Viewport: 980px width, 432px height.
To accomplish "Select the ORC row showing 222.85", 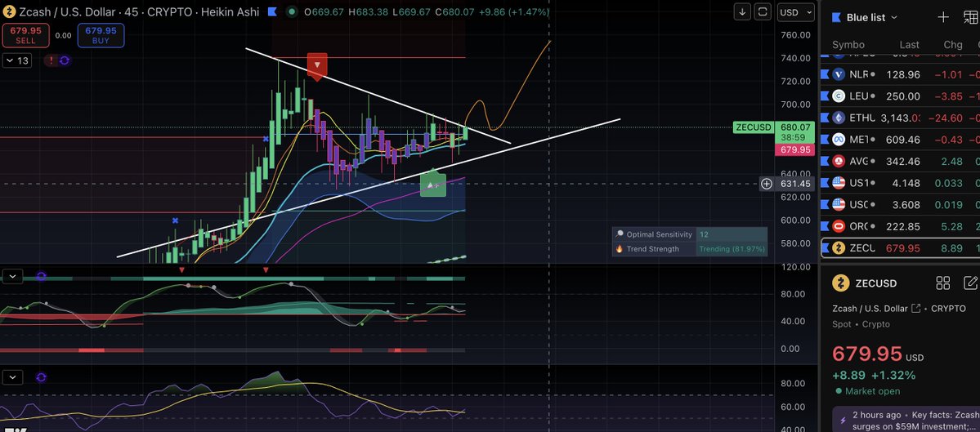I will click(x=900, y=226).
